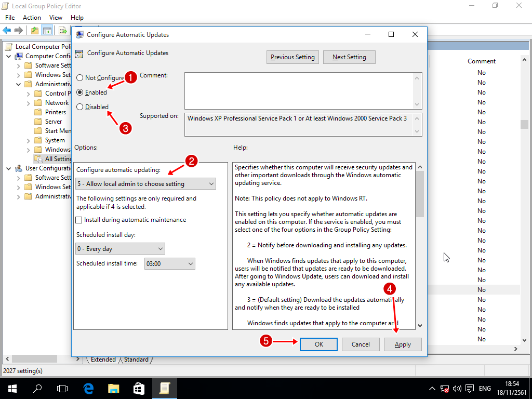Open the Windows Start button
The image size is (532, 399).
[x=12, y=389]
